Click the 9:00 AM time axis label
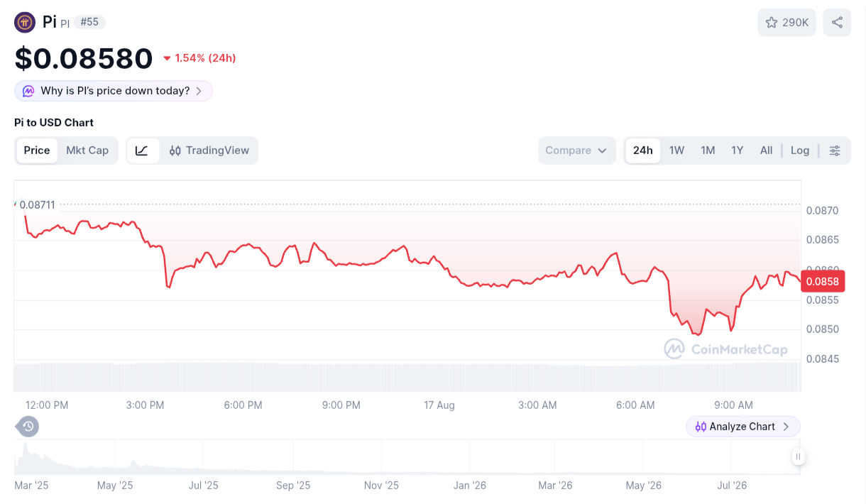 click(733, 405)
